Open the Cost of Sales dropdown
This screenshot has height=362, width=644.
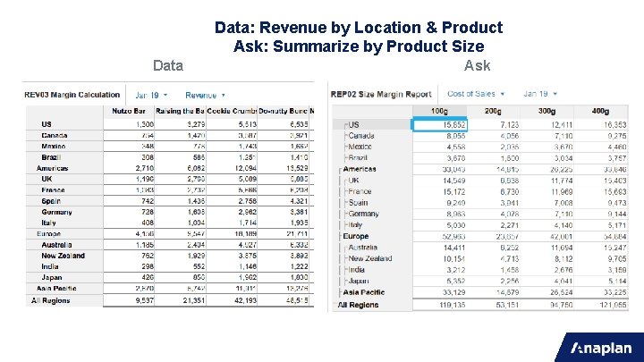476,94
